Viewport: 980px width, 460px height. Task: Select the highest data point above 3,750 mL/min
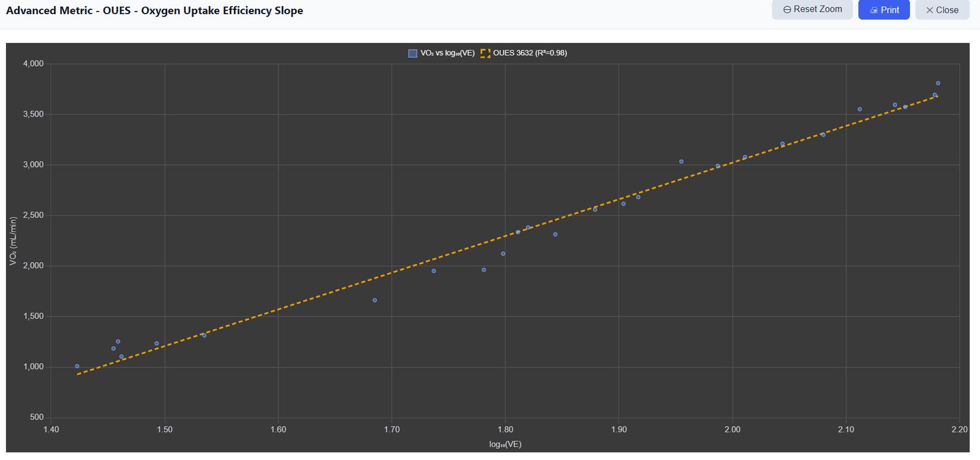(x=938, y=83)
